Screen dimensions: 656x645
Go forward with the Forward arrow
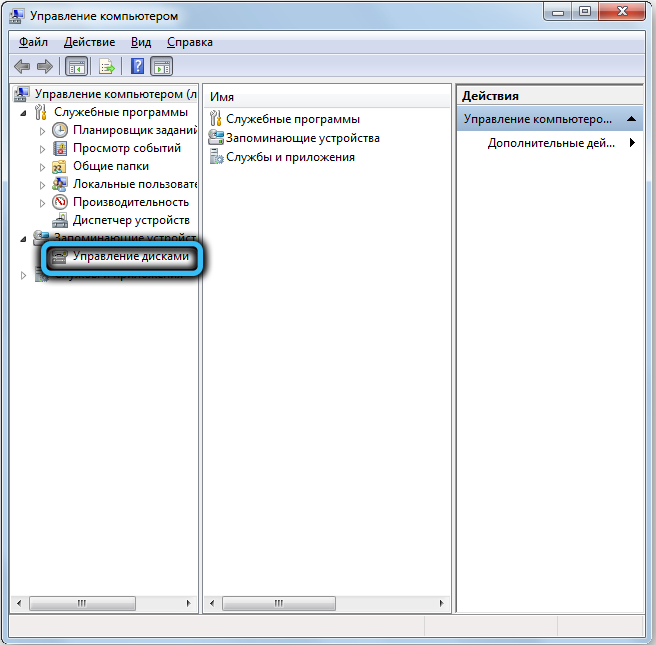[x=45, y=67]
